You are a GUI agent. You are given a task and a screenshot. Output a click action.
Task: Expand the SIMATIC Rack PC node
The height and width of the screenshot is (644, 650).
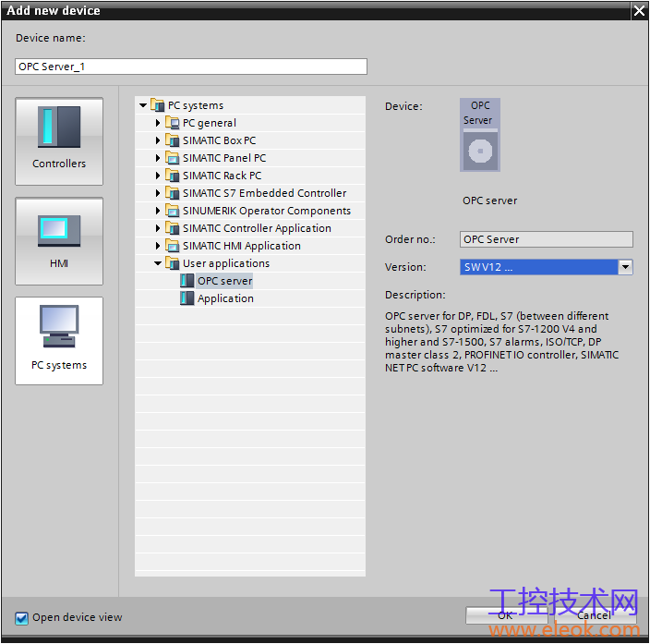tap(158, 176)
